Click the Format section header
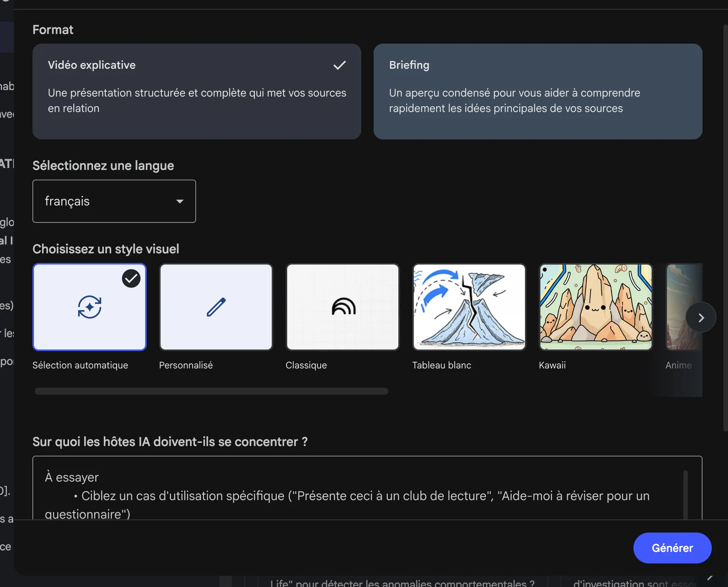Viewport: 728px width, 587px height. point(53,29)
